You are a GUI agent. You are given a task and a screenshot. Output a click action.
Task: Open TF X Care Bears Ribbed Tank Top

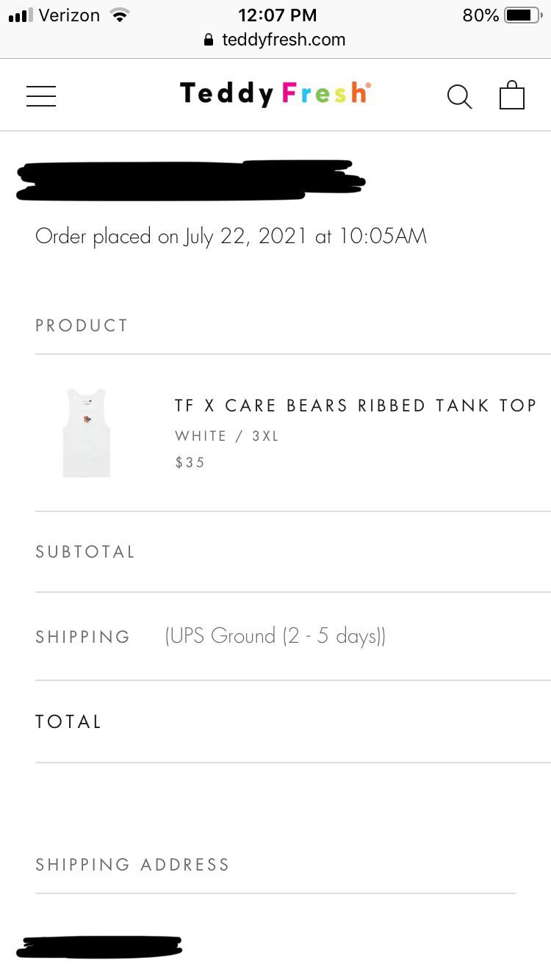pyautogui.click(x=356, y=406)
